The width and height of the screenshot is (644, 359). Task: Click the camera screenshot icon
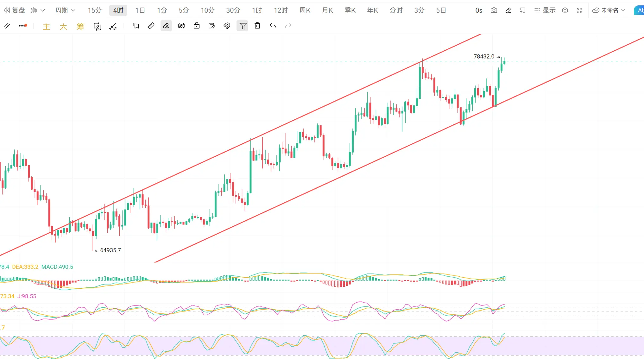(x=494, y=10)
